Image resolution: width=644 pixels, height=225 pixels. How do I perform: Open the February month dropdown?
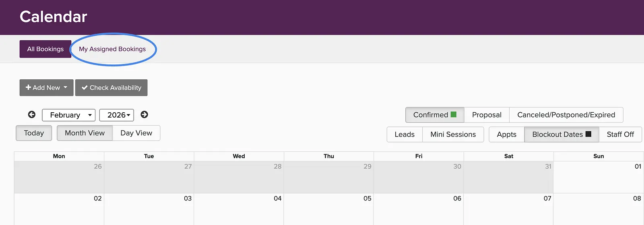pos(69,115)
